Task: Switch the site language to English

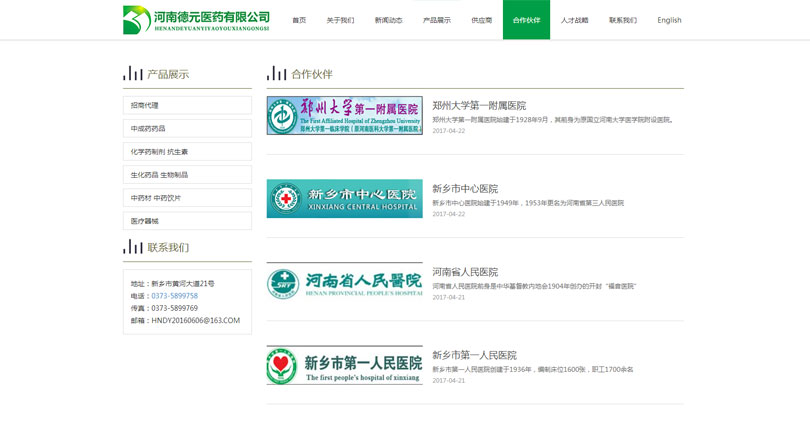Action: [x=669, y=20]
